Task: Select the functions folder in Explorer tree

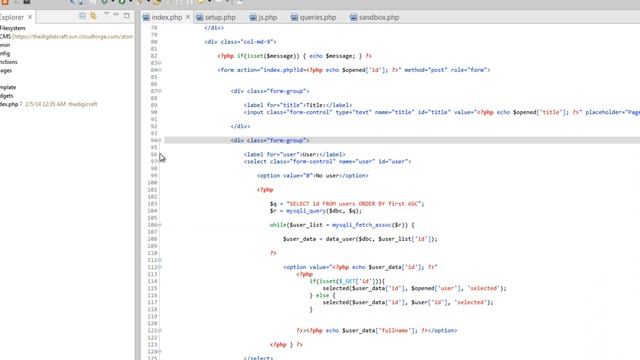Action: pos(9,62)
